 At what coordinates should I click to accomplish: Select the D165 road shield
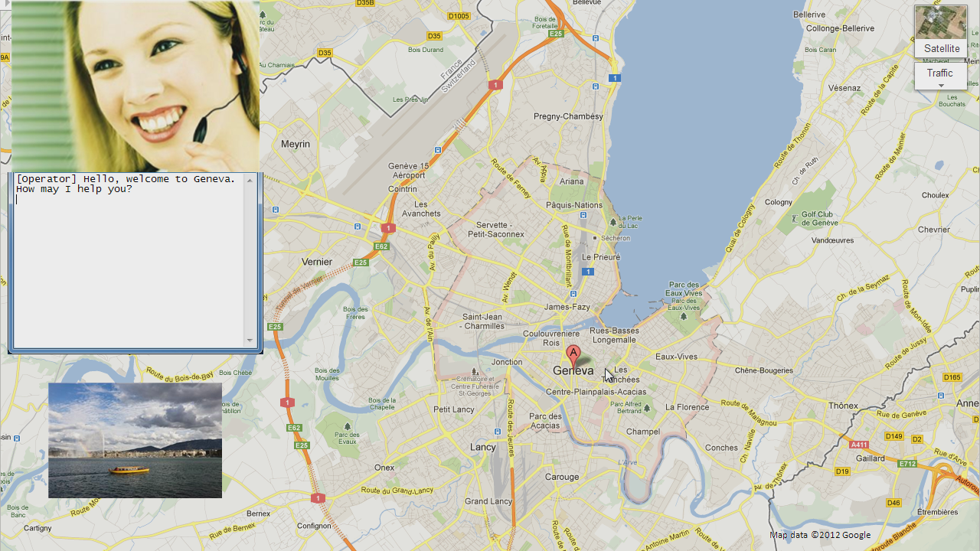[952, 377]
